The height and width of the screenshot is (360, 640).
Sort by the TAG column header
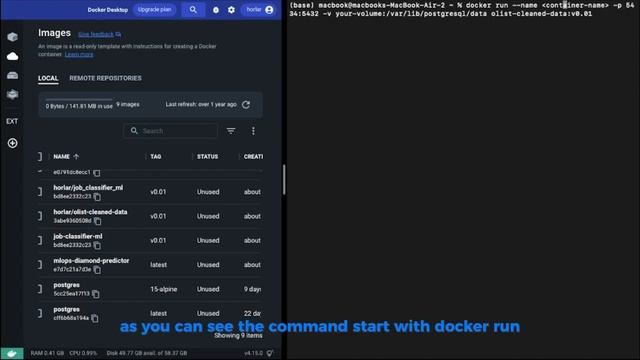tap(156, 156)
